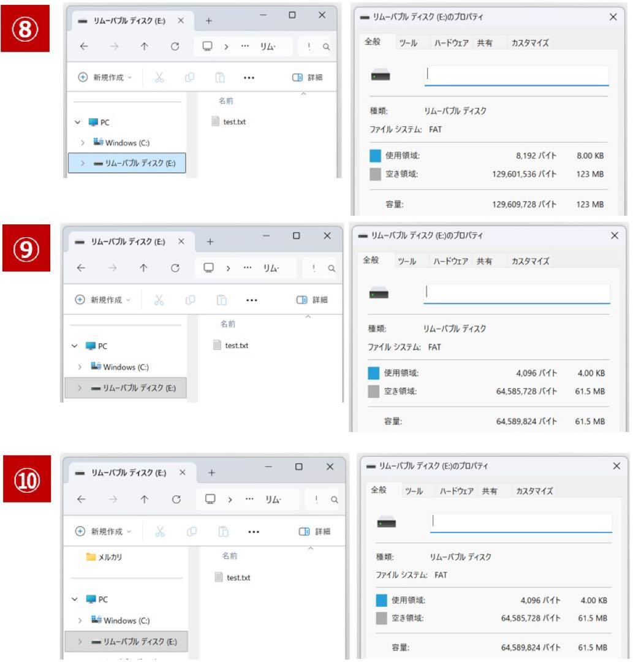Click リム in the address bar breadcrumb
The image size is (644, 662).
267,44
